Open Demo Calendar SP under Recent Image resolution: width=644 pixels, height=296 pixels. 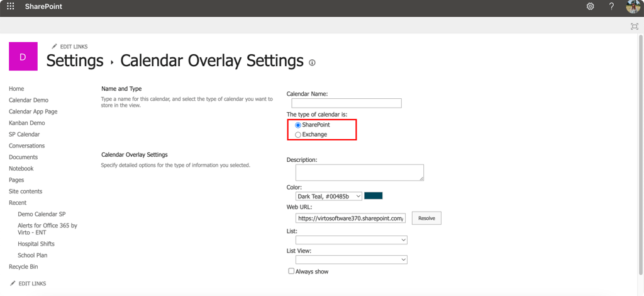tap(42, 214)
